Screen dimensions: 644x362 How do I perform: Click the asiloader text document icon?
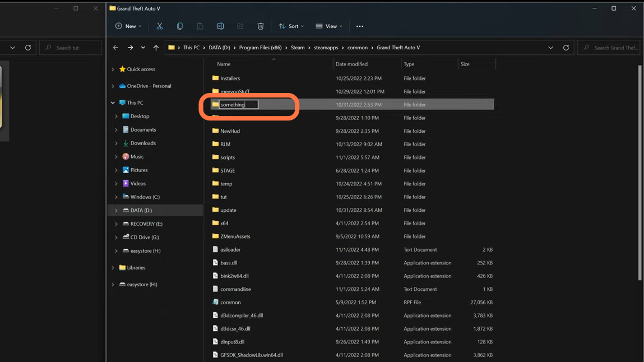(215, 249)
